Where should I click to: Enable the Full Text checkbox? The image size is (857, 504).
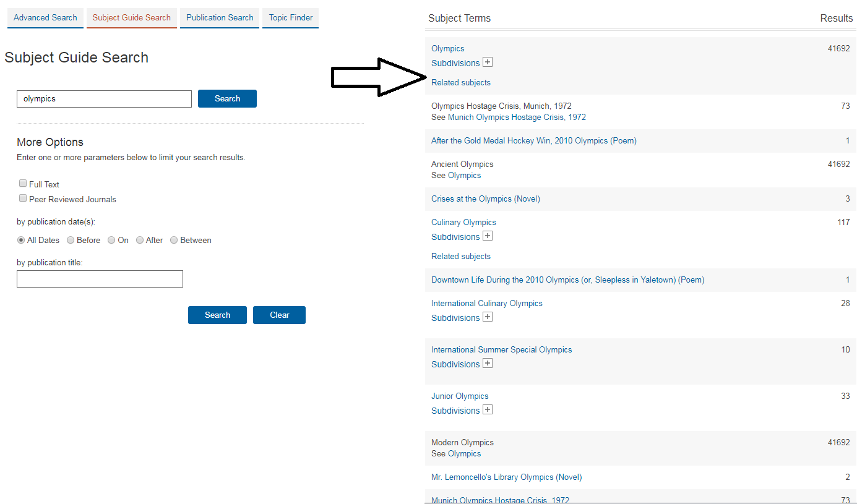23,184
